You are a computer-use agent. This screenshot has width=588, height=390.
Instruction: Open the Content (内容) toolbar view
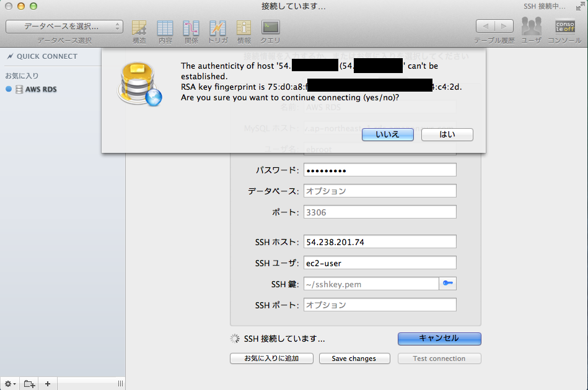point(165,32)
